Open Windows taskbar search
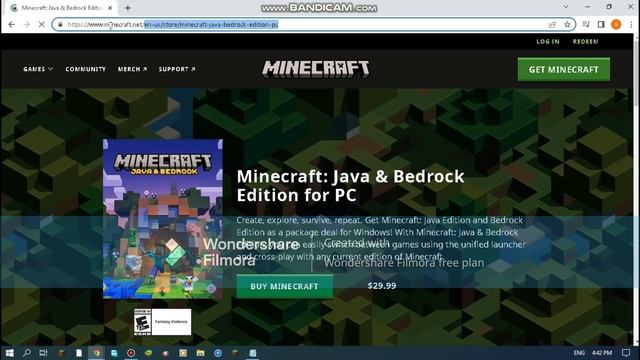This screenshot has height=360, width=640. pos(27,353)
